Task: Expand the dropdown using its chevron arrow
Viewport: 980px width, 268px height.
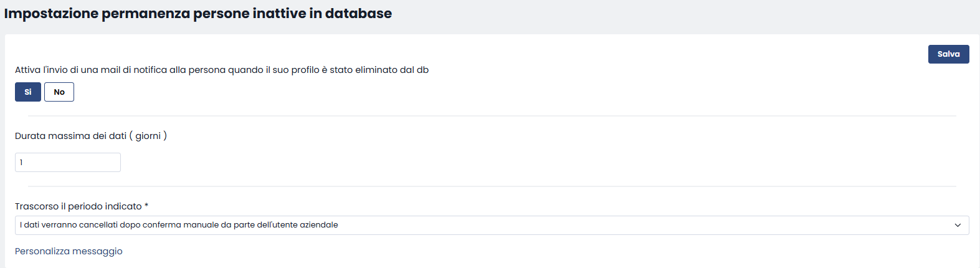Action: tap(958, 225)
